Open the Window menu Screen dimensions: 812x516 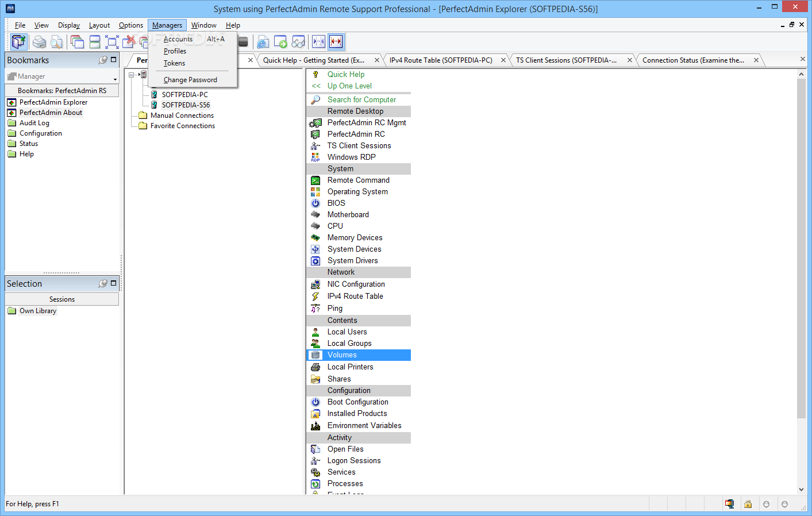coord(204,25)
